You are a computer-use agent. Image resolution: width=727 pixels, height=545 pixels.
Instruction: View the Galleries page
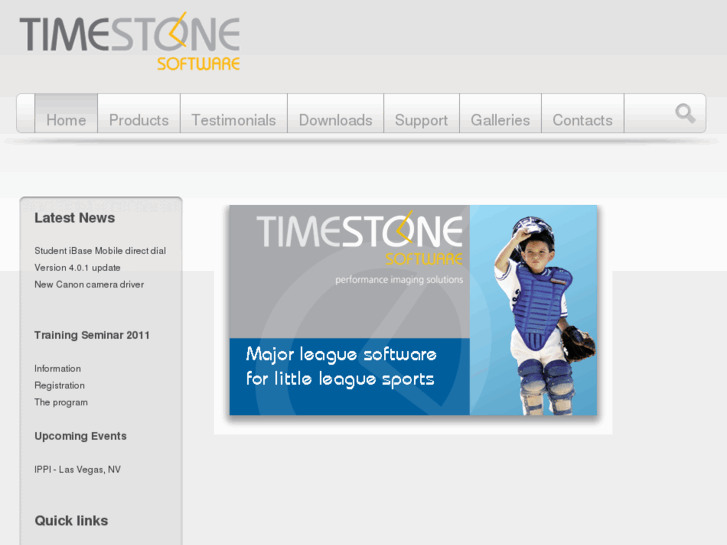(500, 114)
